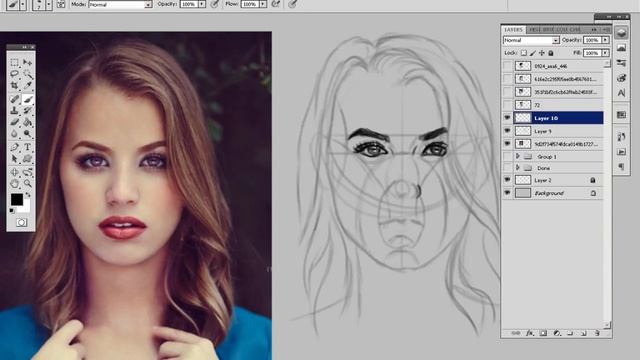Open the brush Mode dropdown in options bar

[x=120, y=4]
